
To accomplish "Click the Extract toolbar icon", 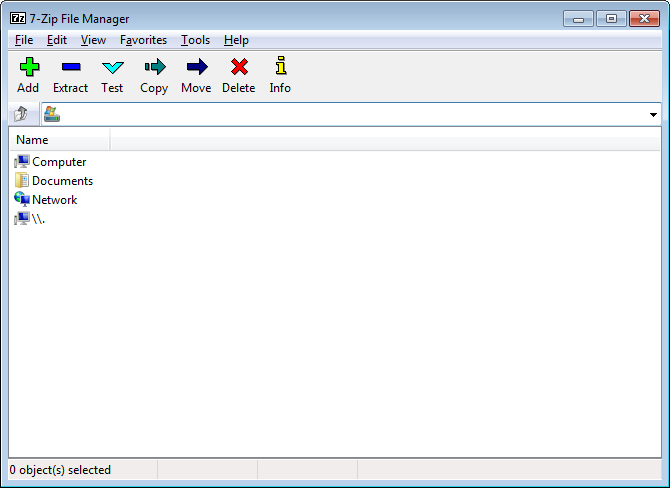I will [70, 68].
